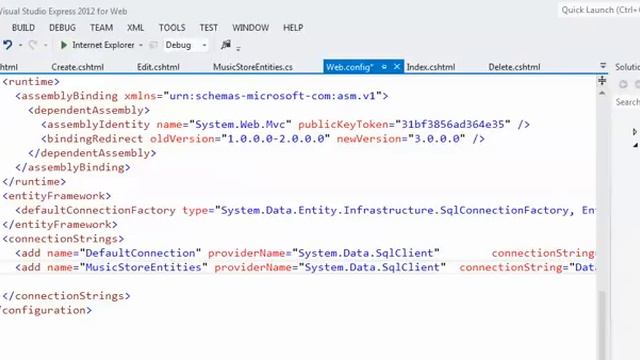The width and height of the screenshot is (640, 360).
Task: Open the browser selection dropdown arrow
Action: (x=141, y=45)
